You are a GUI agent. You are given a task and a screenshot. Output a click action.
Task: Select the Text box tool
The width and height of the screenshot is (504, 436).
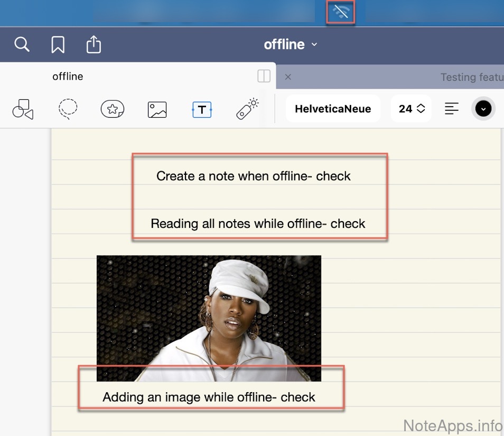pos(202,109)
